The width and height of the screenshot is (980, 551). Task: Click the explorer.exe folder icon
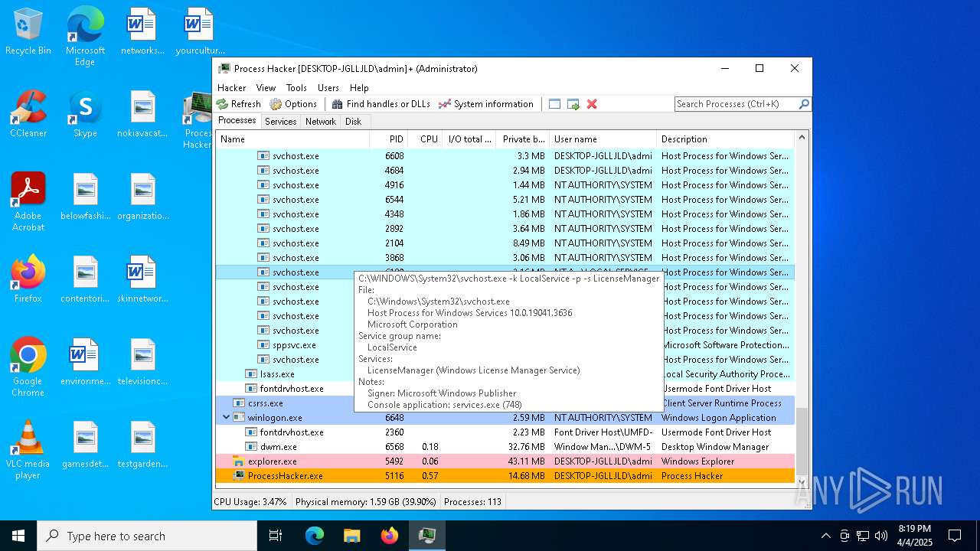pyautogui.click(x=238, y=461)
